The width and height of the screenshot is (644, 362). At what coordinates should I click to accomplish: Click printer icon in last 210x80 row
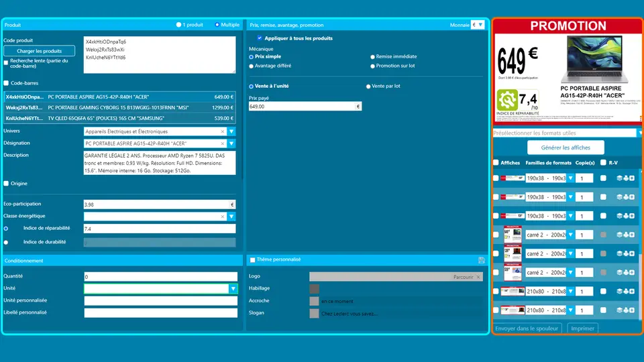[x=625, y=310]
